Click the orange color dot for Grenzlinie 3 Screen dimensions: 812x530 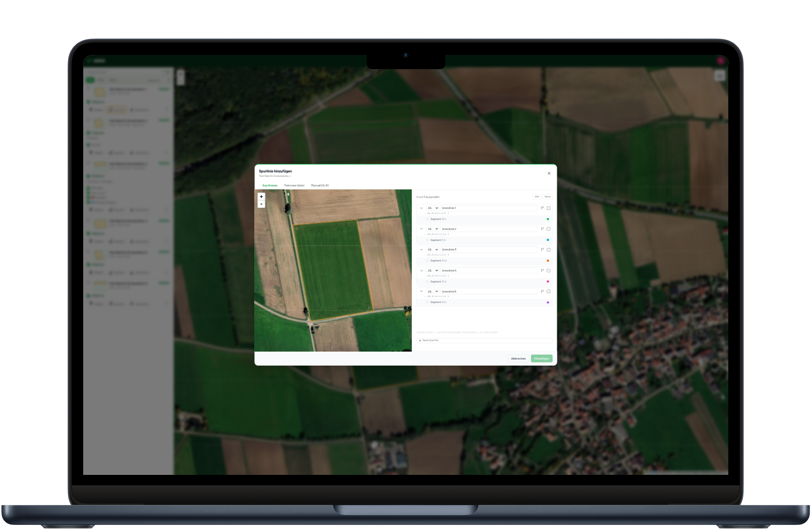(548, 261)
